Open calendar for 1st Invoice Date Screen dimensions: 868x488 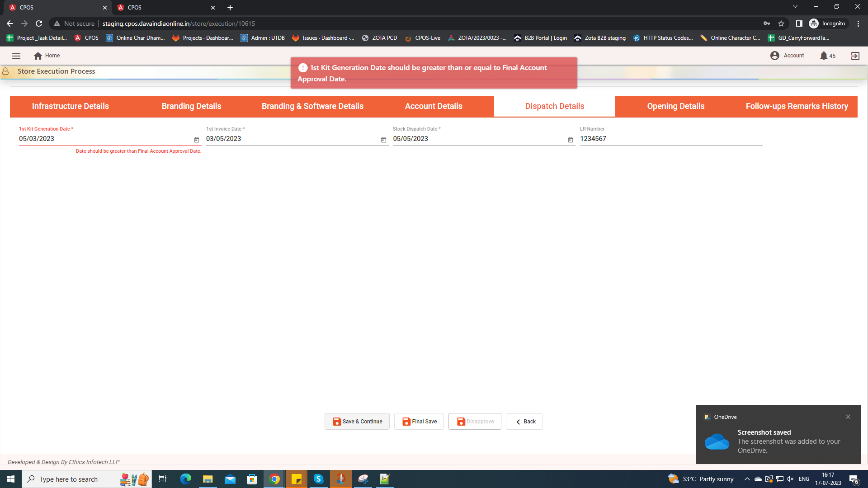[383, 140]
